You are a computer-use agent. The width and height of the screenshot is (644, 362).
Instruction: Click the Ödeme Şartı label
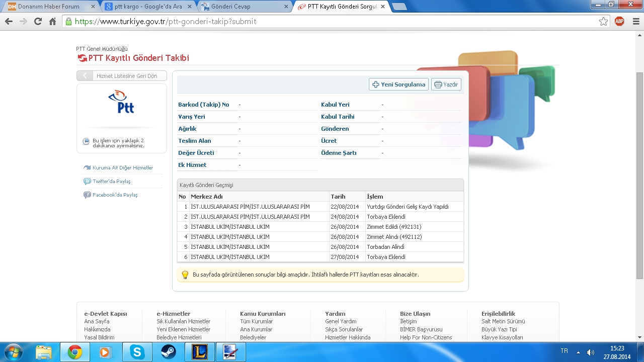(339, 153)
